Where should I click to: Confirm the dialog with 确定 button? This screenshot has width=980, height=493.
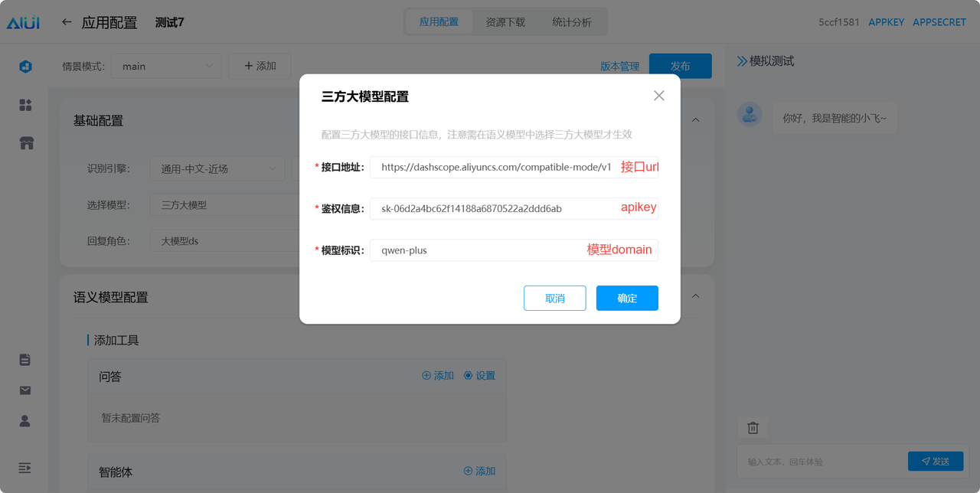627,298
